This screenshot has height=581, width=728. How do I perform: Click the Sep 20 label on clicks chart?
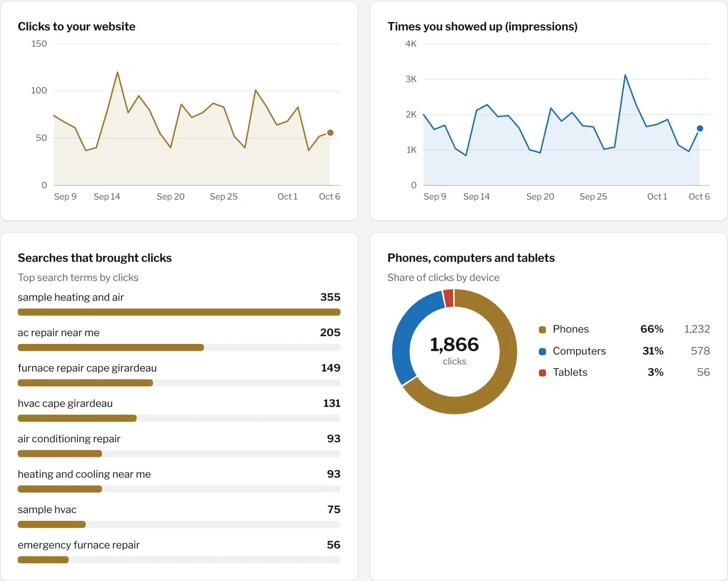pyautogui.click(x=171, y=197)
